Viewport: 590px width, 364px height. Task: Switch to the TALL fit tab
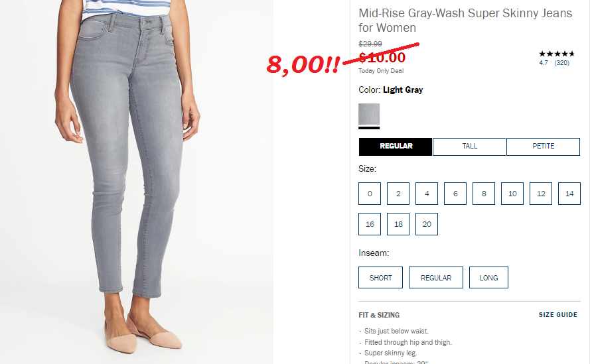tap(469, 147)
